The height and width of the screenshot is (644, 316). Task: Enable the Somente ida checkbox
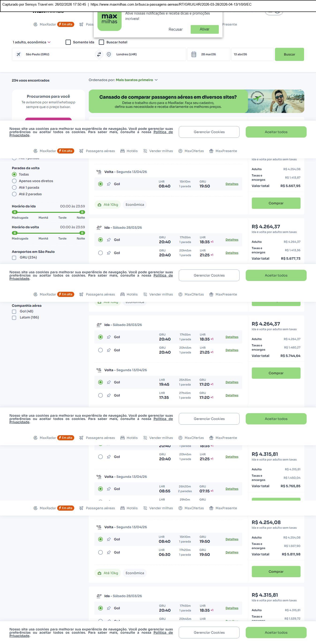(68, 42)
